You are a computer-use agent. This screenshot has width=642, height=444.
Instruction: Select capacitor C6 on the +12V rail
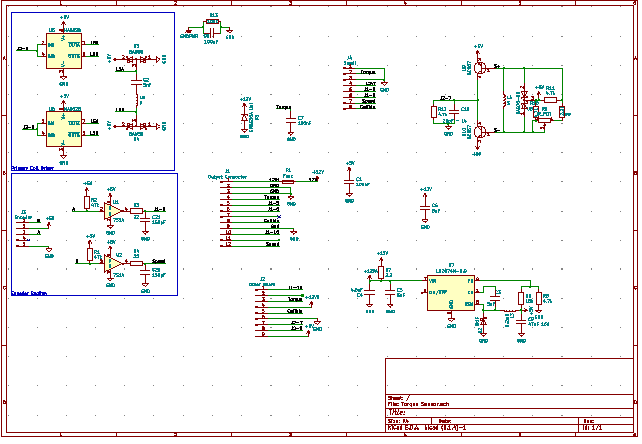coord(427,209)
